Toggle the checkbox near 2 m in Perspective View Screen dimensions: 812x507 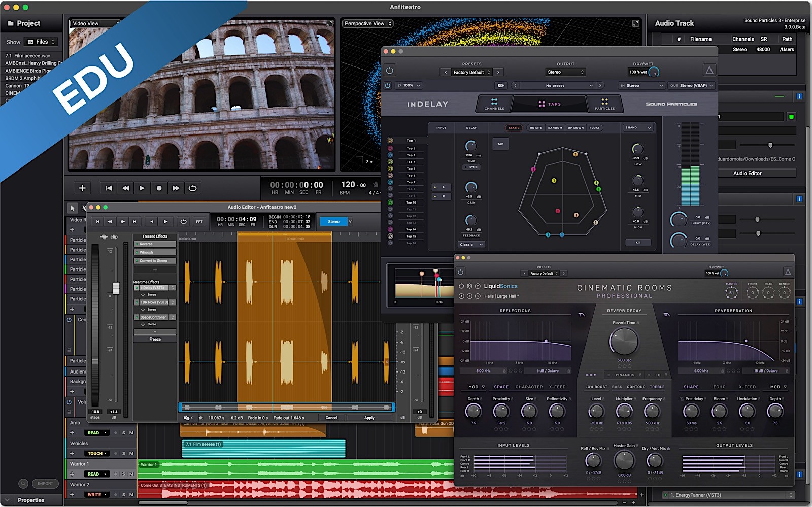(359, 160)
